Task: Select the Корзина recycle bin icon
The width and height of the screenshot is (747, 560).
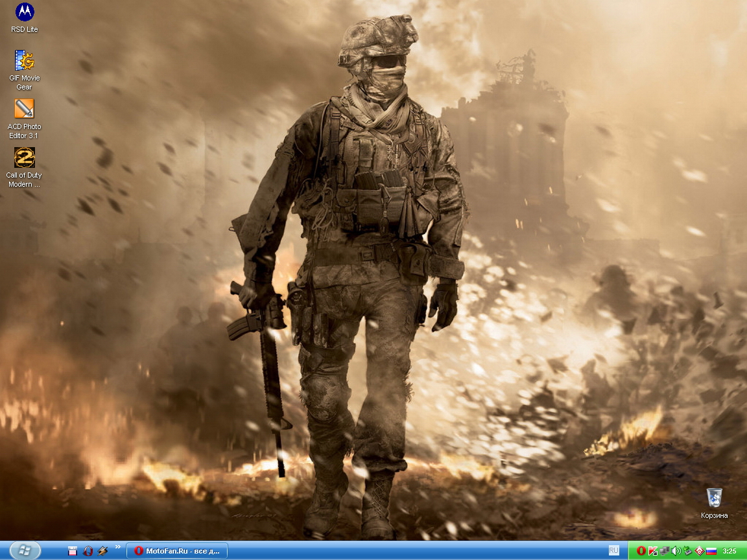Action: 714,504
